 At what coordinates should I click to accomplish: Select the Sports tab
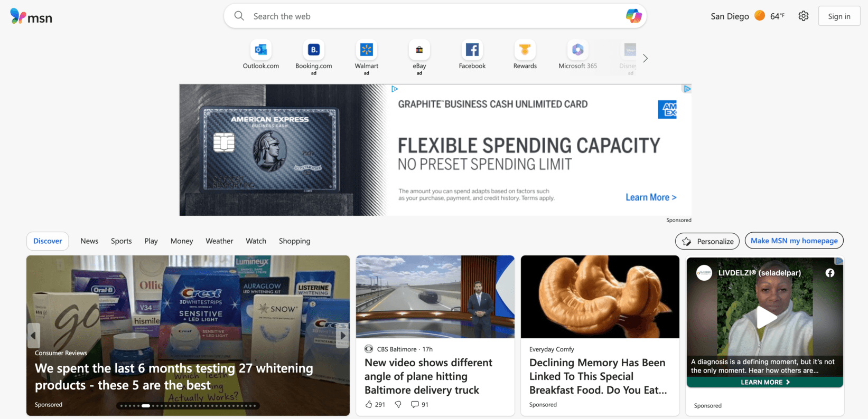pos(122,241)
